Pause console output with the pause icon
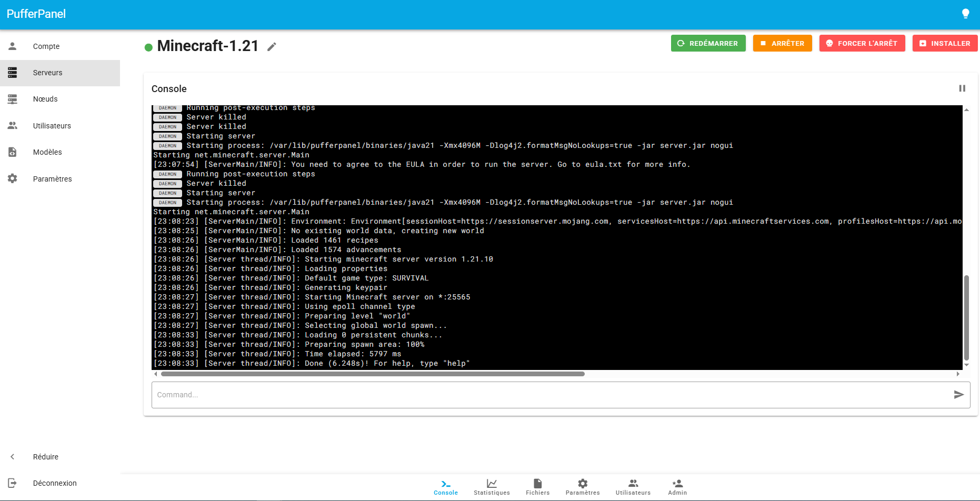Viewport: 980px width, 501px height. coord(962,88)
